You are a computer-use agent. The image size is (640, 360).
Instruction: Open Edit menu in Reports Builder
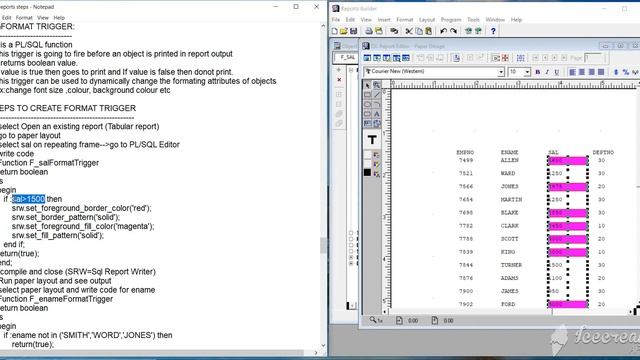pos(350,20)
